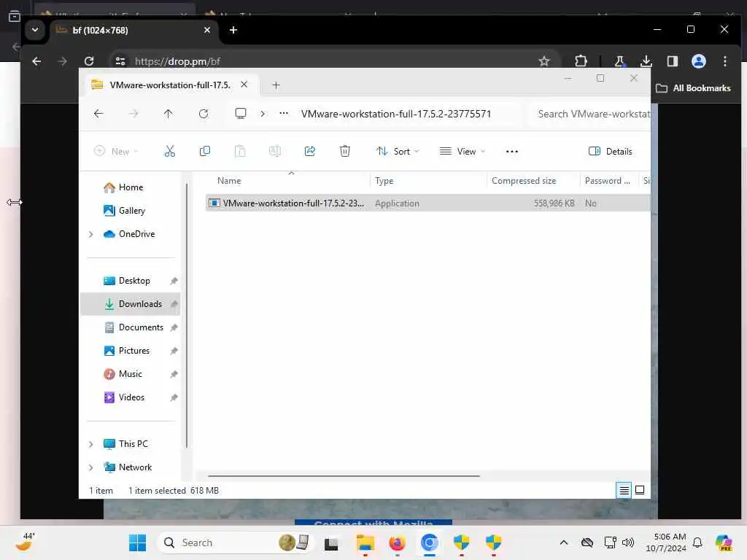Expand the address bar breadcrumb chevron
The height and width of the screenshot is (560, 747).
point(263,114)
